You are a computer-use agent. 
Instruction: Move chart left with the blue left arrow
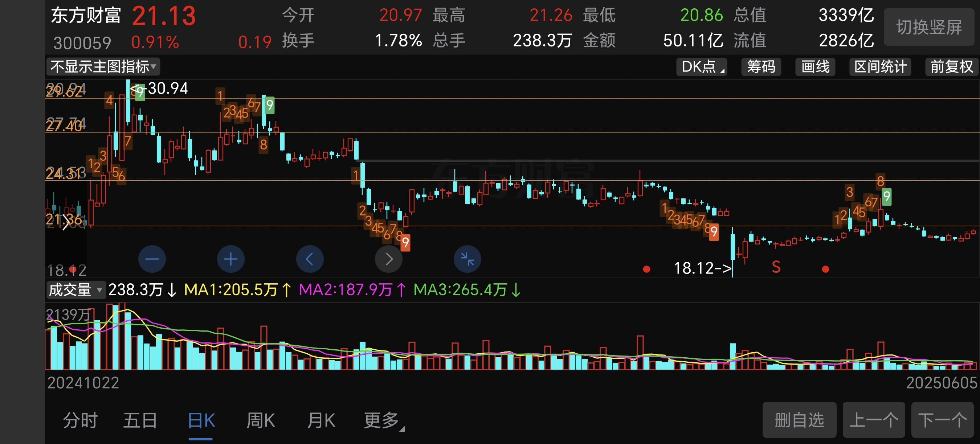[310, 259]
